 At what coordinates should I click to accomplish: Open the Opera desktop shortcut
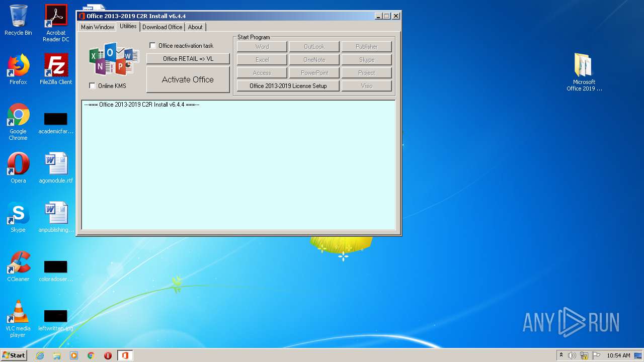pos(18,168)
